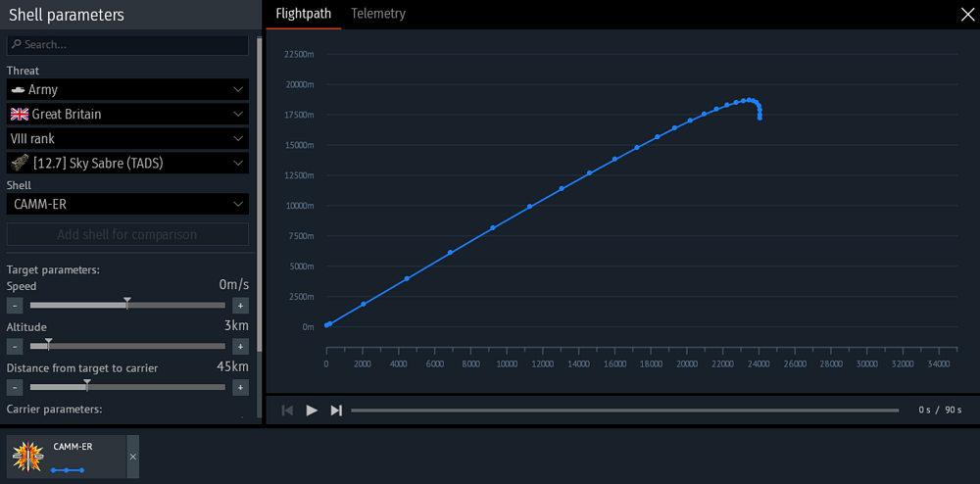Screen dimensions: 980x484
Task: Click the Threat section label
Action: coord(23,71)
